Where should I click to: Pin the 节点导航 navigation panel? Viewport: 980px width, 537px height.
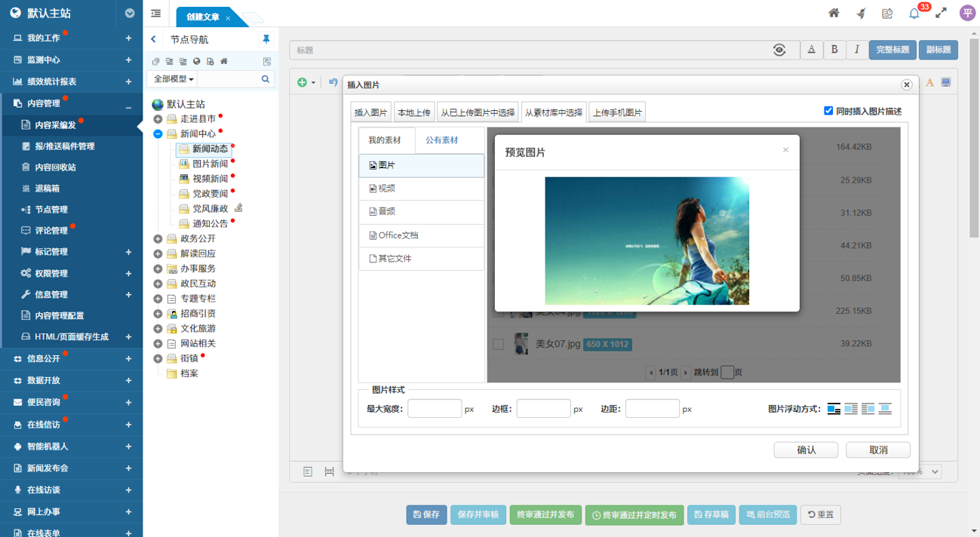[x=265, y=38]
